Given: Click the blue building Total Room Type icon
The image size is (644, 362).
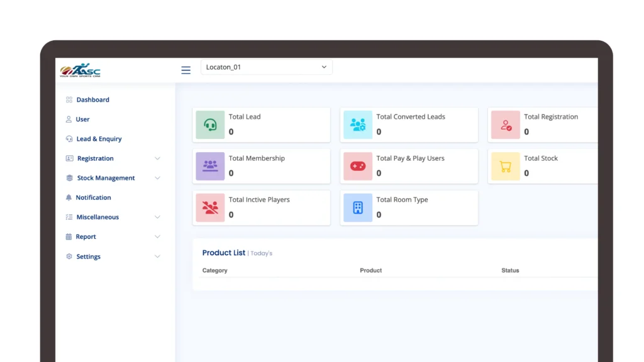Looking at the screenshot, I should 358,207.
